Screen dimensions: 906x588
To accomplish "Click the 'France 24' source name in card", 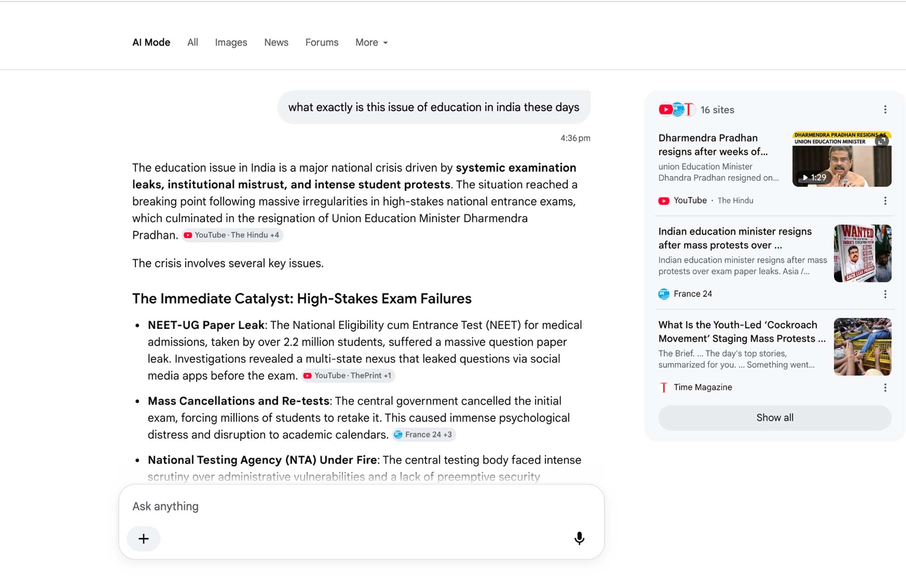I will 693,294.
